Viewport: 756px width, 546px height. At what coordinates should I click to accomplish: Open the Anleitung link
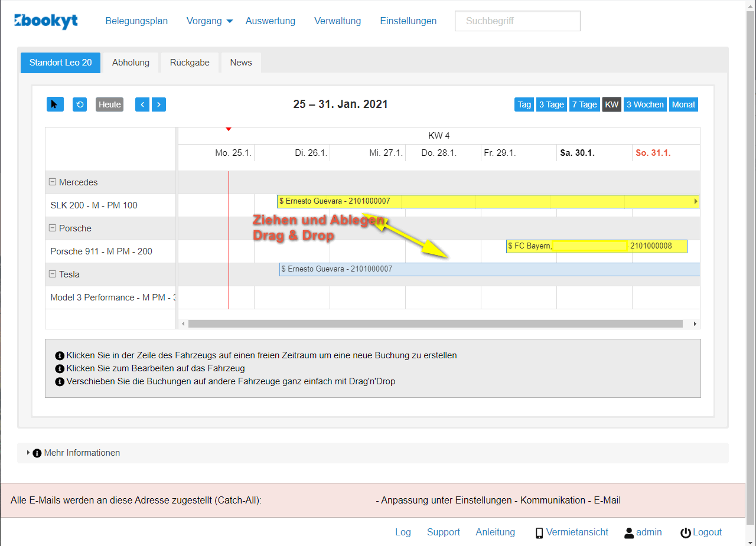point(495,532)
